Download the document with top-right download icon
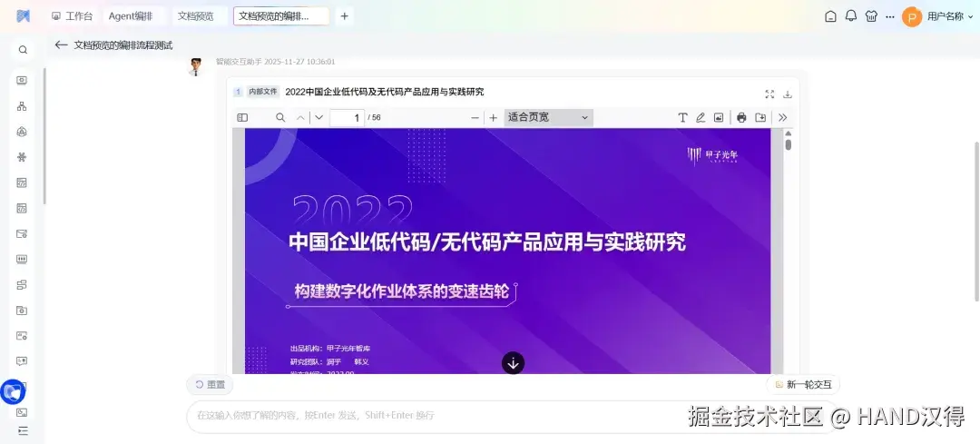This screenshot has height=444, width=980. tap(788, 94)
